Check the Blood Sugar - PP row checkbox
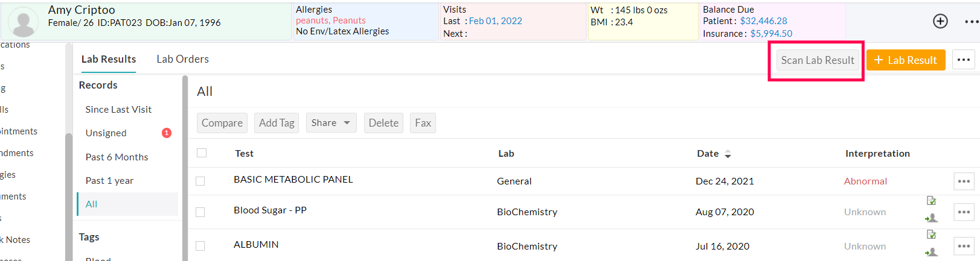Screen dimensions: 980x261 200,212
